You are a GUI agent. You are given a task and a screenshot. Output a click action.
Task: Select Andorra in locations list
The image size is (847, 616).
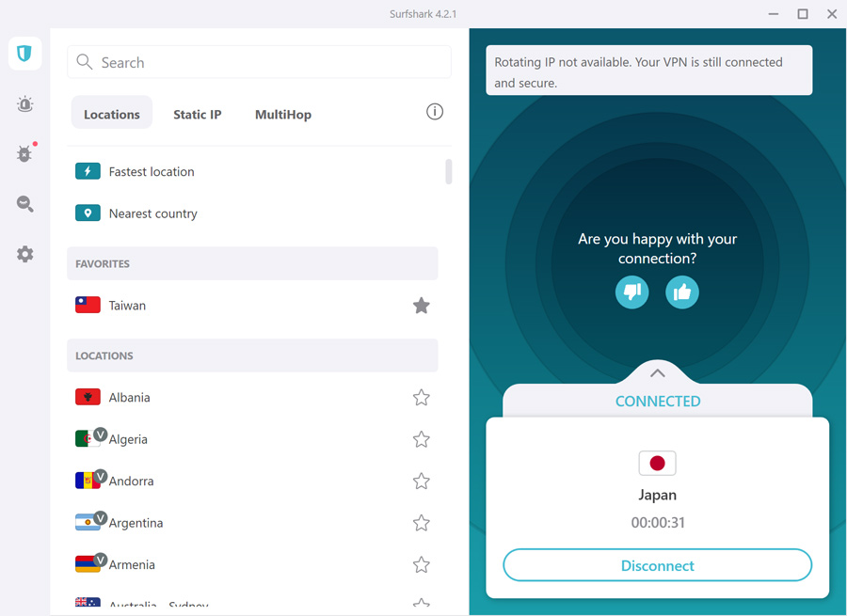tap(252, 481)
